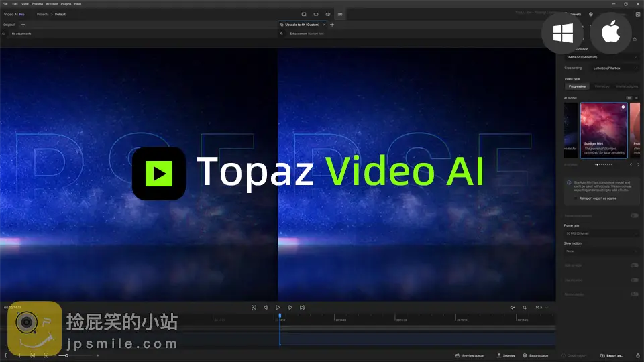
Task: Close the Upscale to 4K (Custom) tab
Action: (324, 25)
